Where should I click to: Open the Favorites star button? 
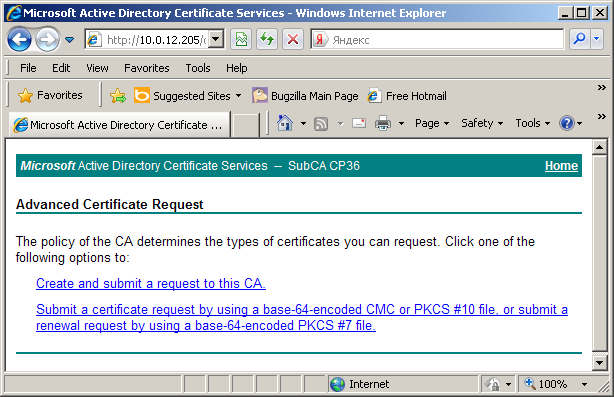coord(51,96)
